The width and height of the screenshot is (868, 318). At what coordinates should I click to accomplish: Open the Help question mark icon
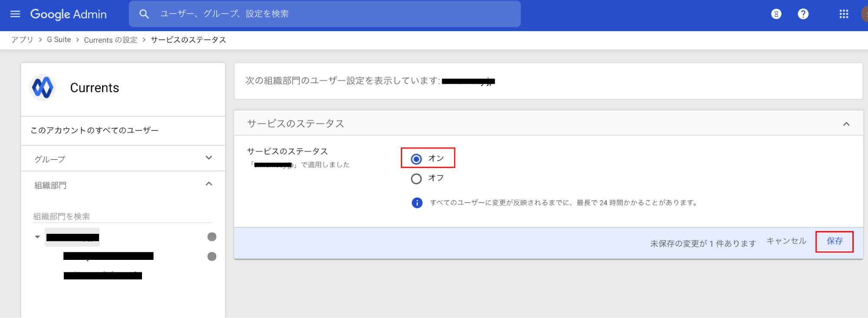pyautogui.click(x=803, y=14)
